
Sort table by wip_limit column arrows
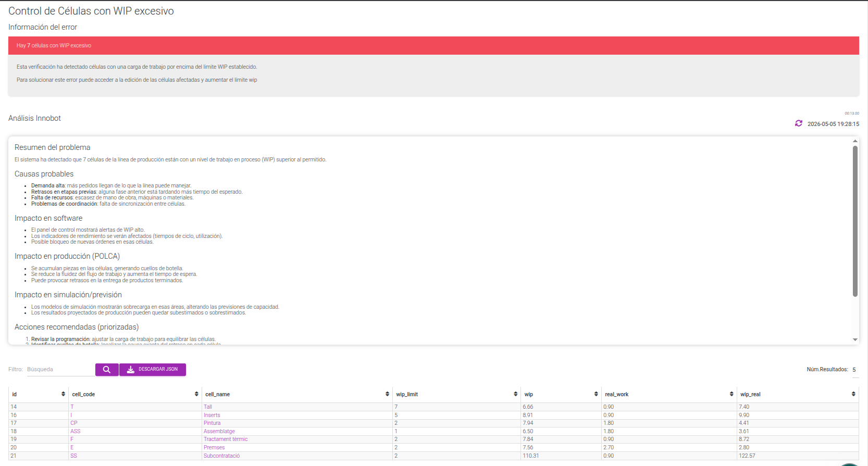click(x=515, y=394)
